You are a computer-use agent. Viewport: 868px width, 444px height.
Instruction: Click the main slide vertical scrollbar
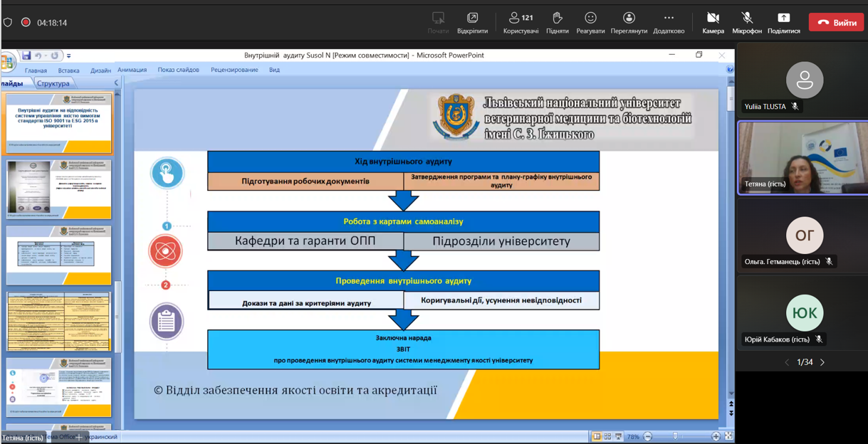pyautogui.click(x=731, y=100)
